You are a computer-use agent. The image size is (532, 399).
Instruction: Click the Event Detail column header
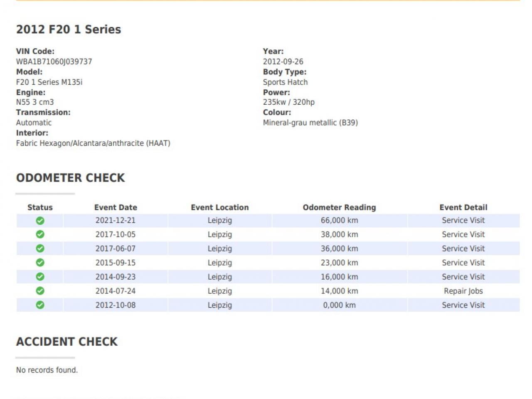[463, 207]
